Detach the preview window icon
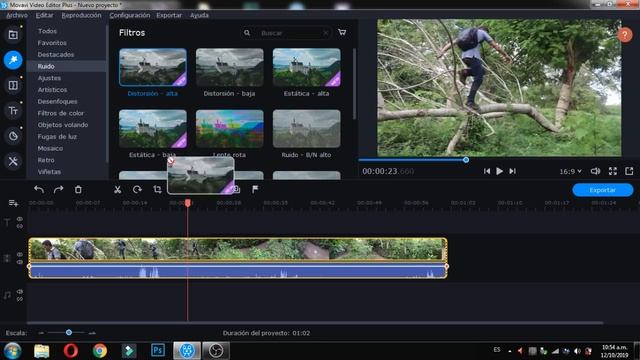The height and width of the screenshot is (360, 640). coord(629,171)
